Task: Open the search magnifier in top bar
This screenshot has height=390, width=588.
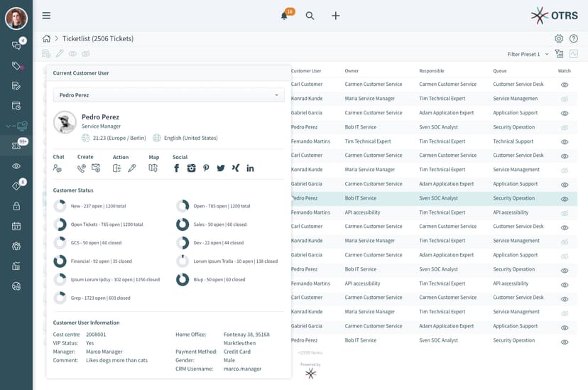Action: point(310,16)
